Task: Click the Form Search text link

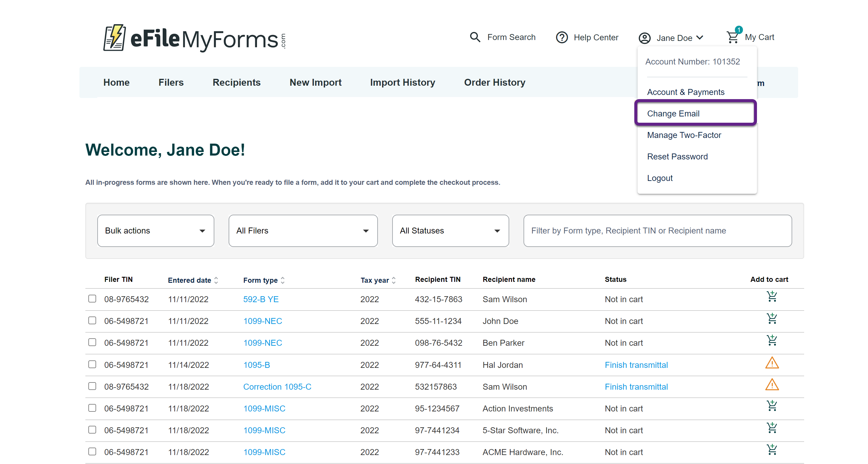Action: 511,37
